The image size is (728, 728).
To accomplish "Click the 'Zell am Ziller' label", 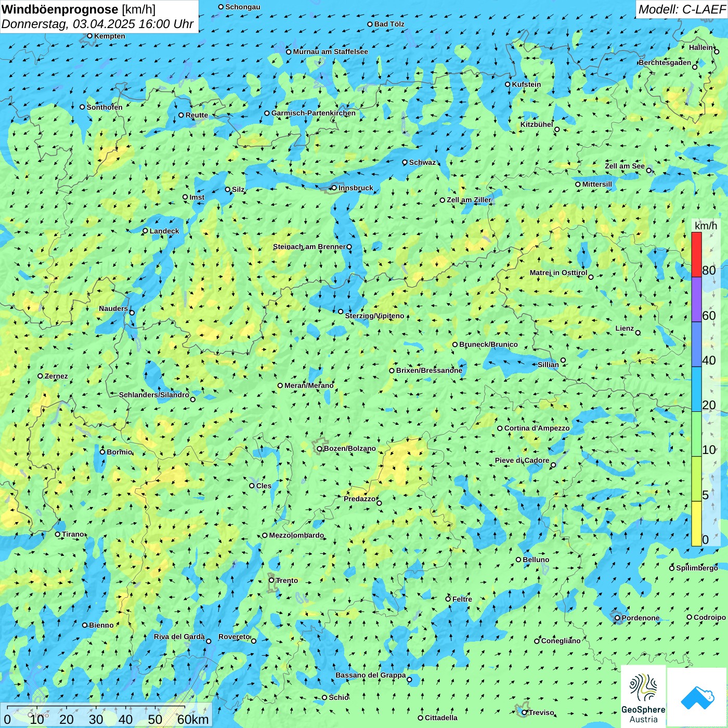I will tap(469, 200).
